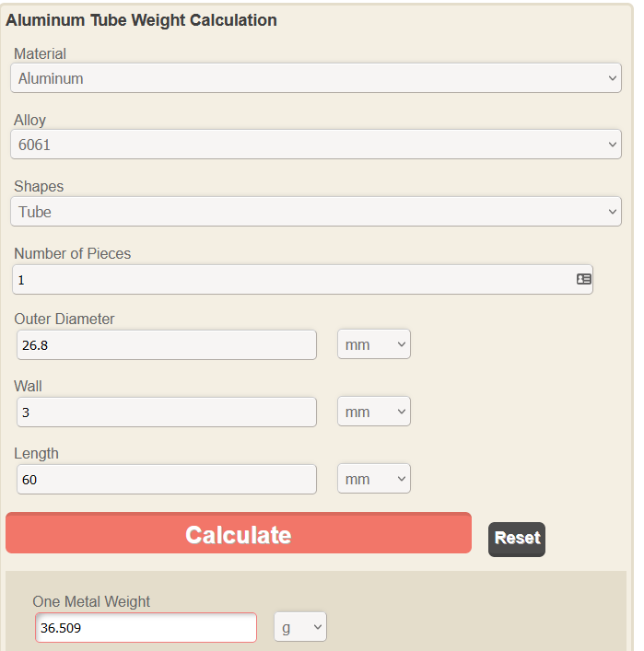Click the Outer Diameter input field
Viewport: 644px width, 651px height.
click(167, 345)
